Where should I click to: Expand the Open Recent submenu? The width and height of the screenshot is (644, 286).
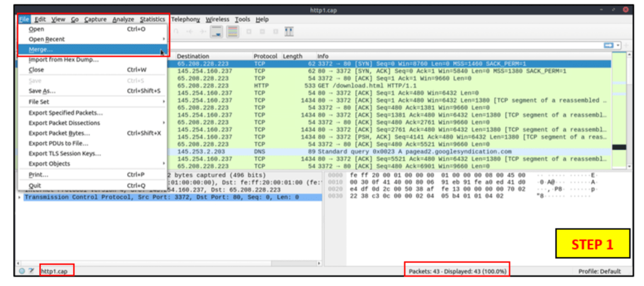click(x=163, y=39)
